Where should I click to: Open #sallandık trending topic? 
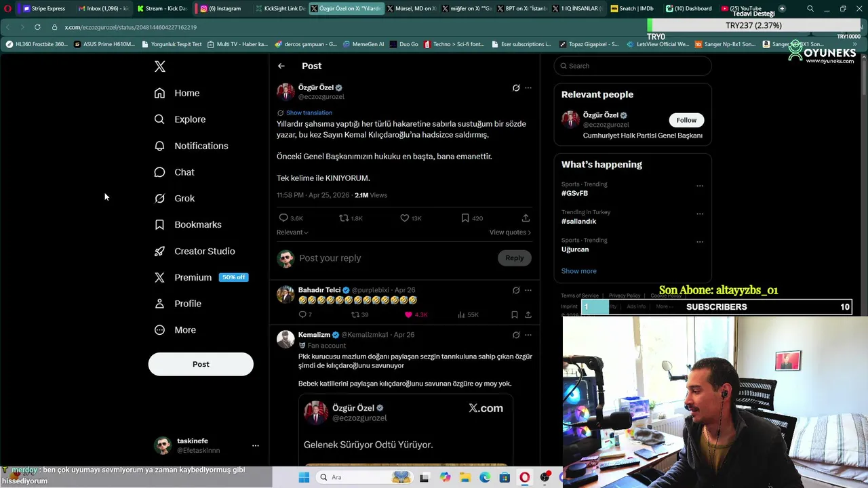(x=578, y=221)
